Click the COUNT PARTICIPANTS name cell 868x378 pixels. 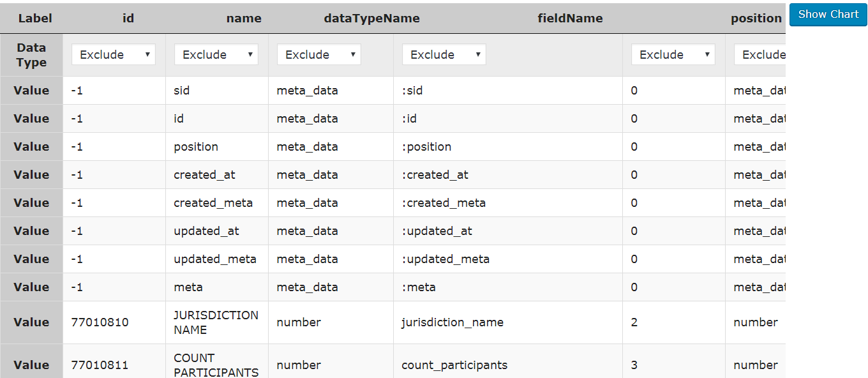click(216, 365)
